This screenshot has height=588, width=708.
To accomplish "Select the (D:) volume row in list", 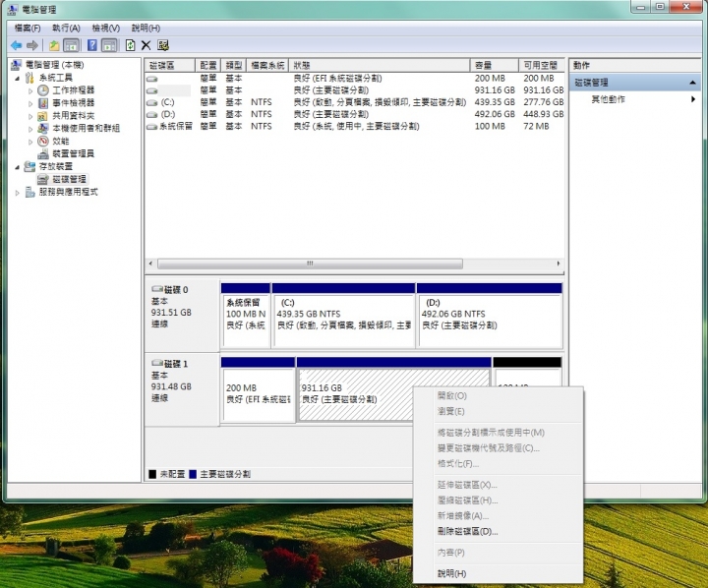I will point(355,114).
